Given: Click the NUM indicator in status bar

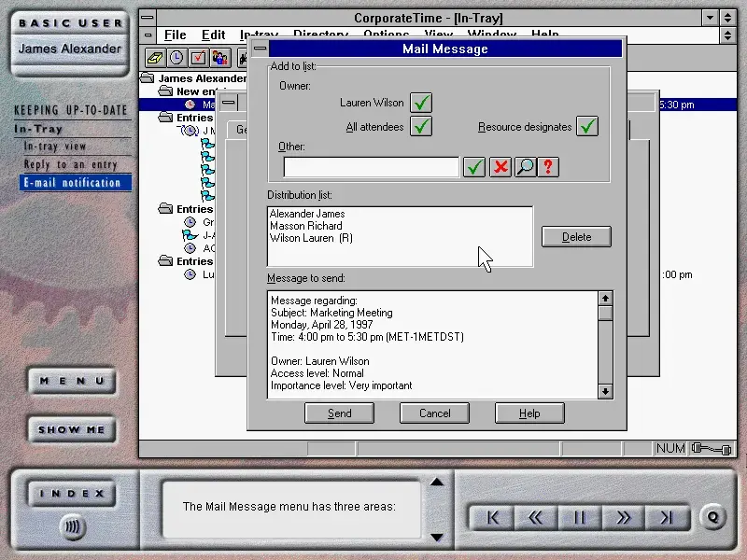Looking at the screenshot, I should pos(670,449).
